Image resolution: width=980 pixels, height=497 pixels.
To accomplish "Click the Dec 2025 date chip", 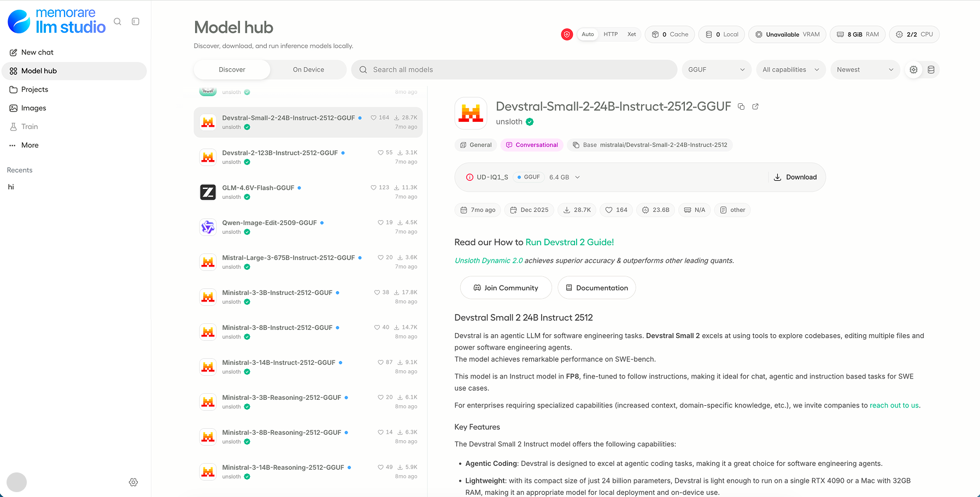I will click(x=529, y=210).
